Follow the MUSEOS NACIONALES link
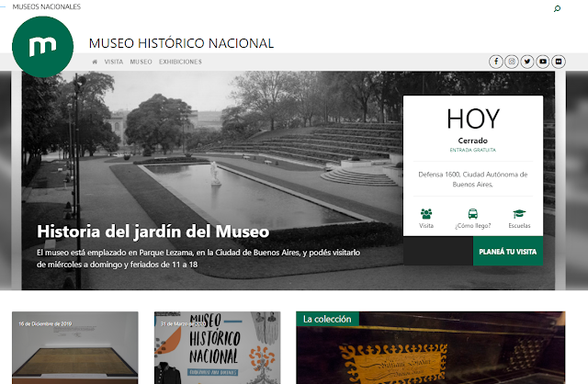 (x=47, y=6)
